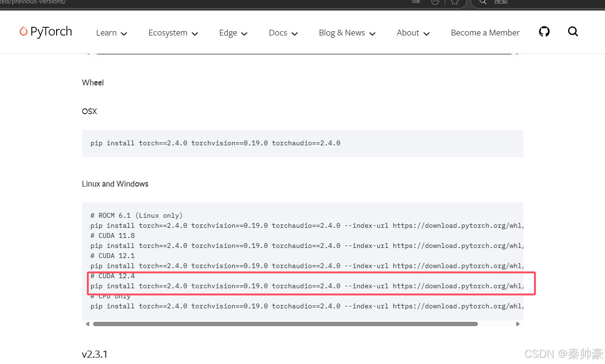This screenshot has height=364, width=605.
Task: Open the Blog & News dropdown
Action: (x=346, y=33)
